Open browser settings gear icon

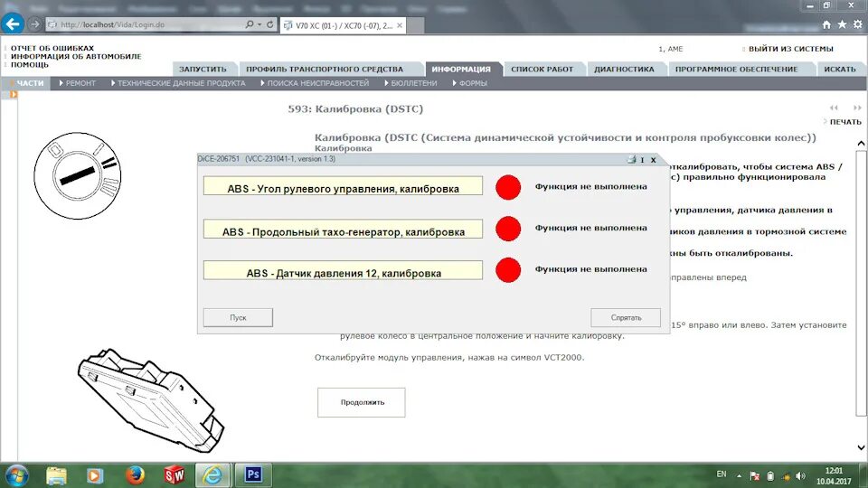(857, 24)
